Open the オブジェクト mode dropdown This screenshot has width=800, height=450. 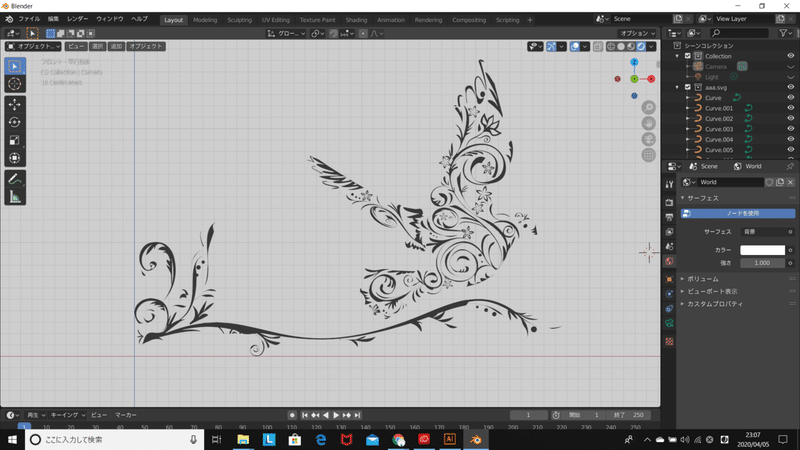(x=33, y=46)
